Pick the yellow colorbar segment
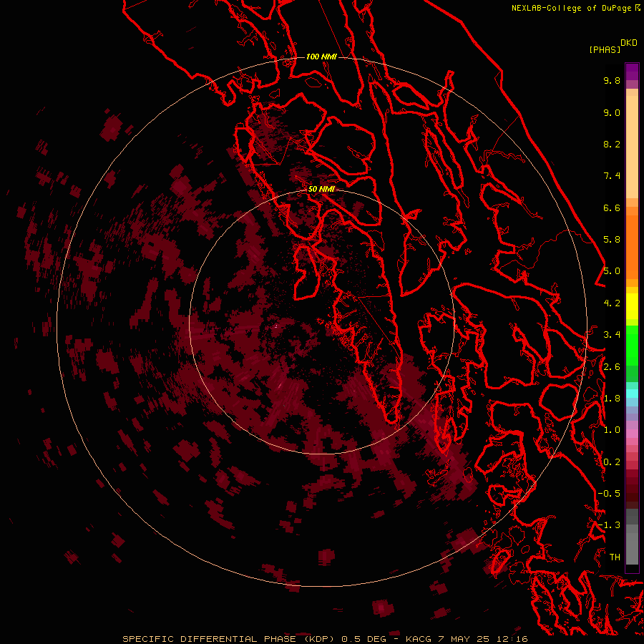Viewport: 644px width, 644px height. [x=632, y=306]
